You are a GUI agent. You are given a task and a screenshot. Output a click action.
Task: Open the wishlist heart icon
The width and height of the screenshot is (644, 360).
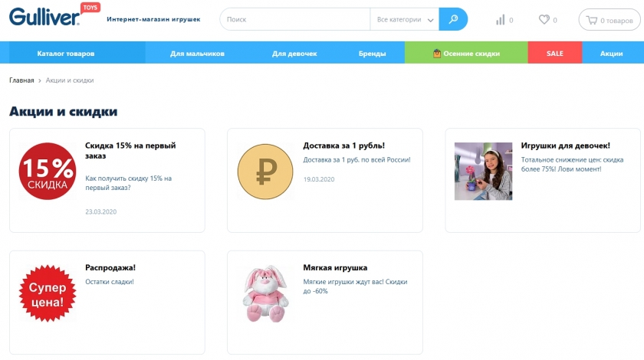point(544,20)
